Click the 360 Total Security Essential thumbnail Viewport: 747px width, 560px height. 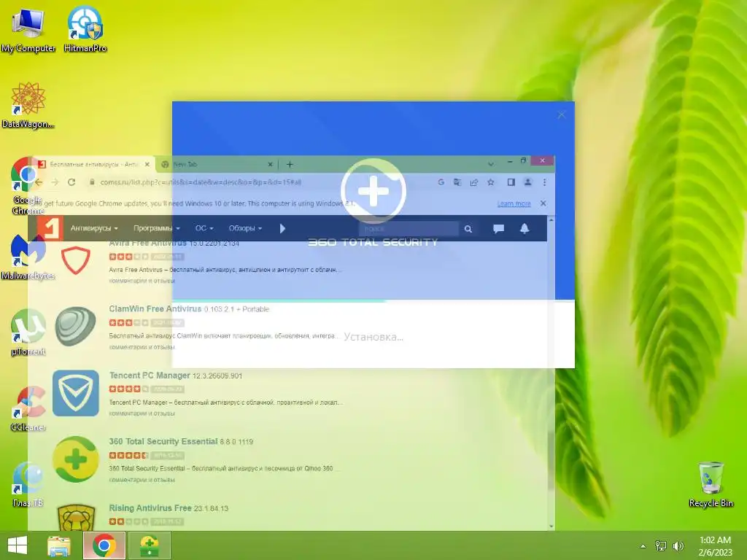click(75, 459)
